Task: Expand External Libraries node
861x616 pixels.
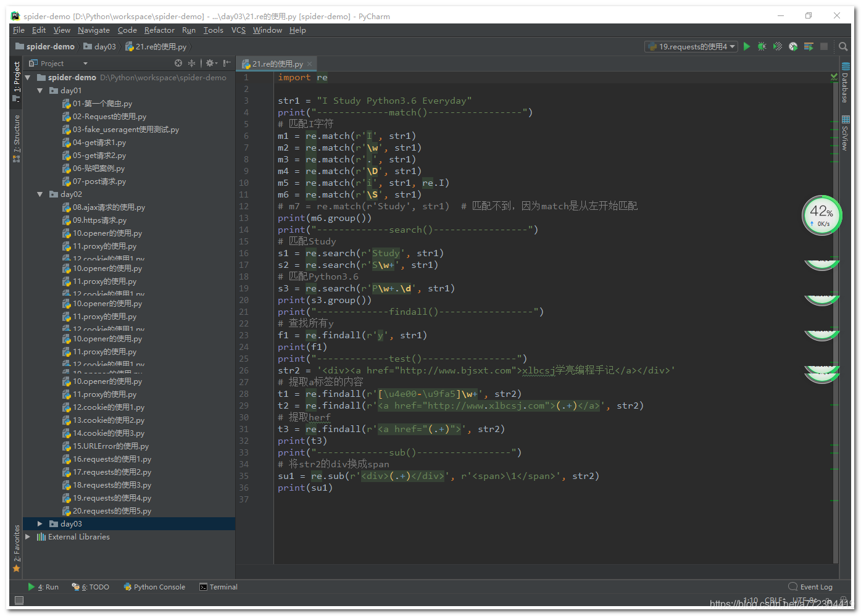Action: 28,536
